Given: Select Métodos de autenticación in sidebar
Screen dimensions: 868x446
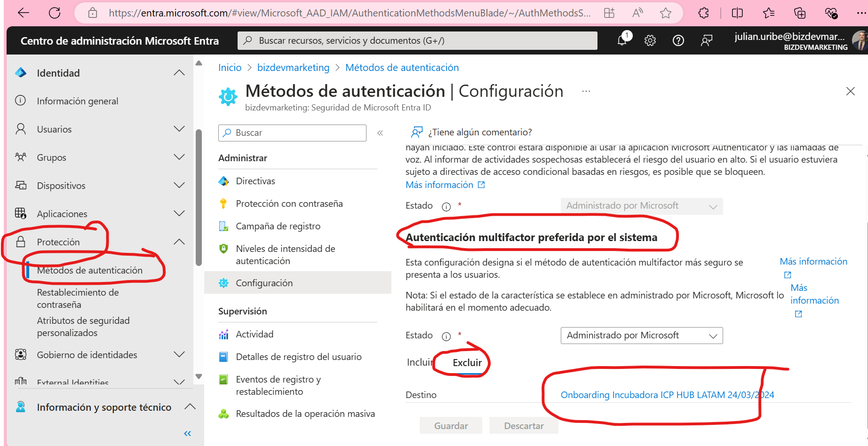Looking at the screenshot, I should (90, 270).
